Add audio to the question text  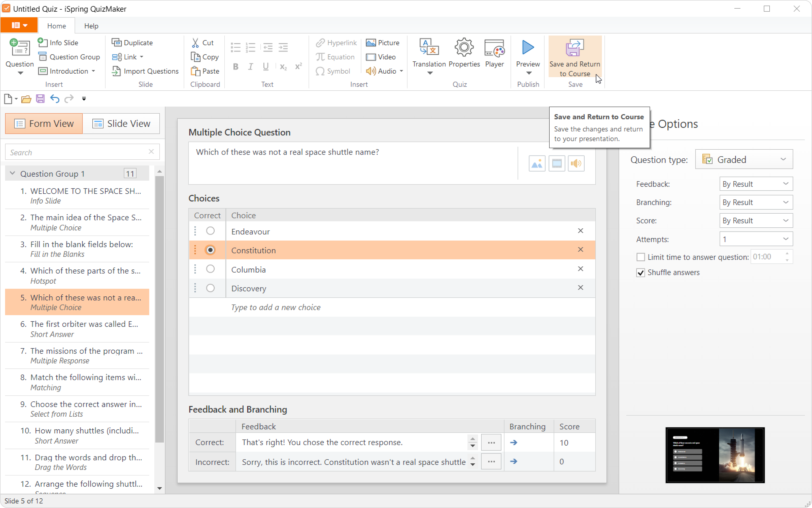coord(576,164)
